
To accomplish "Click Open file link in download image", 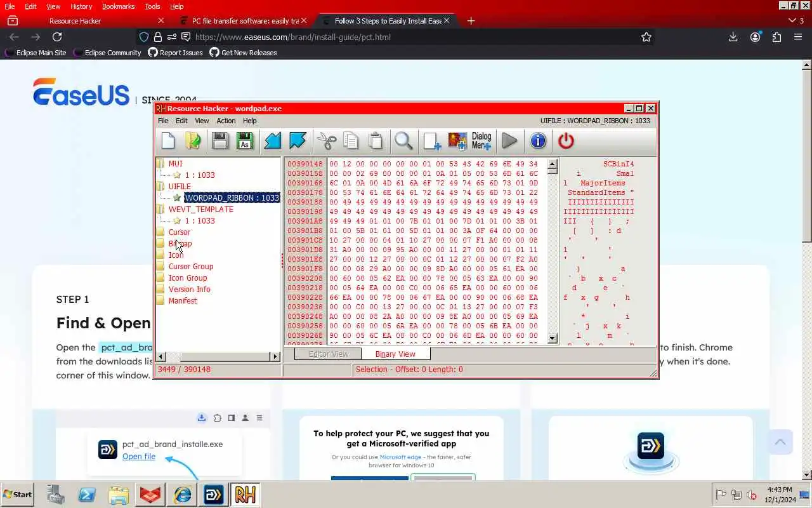I will pyautogui.click(x=139, y=457).
